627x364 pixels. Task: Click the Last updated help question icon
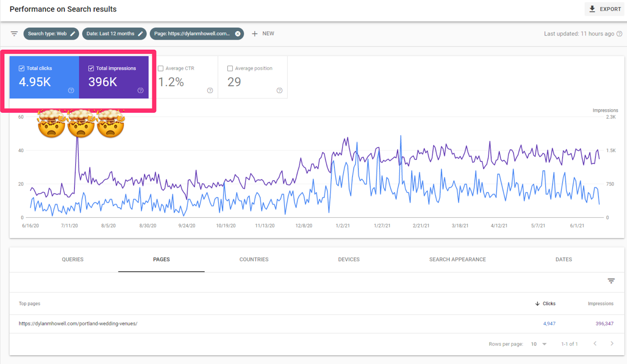click(620, 34)
